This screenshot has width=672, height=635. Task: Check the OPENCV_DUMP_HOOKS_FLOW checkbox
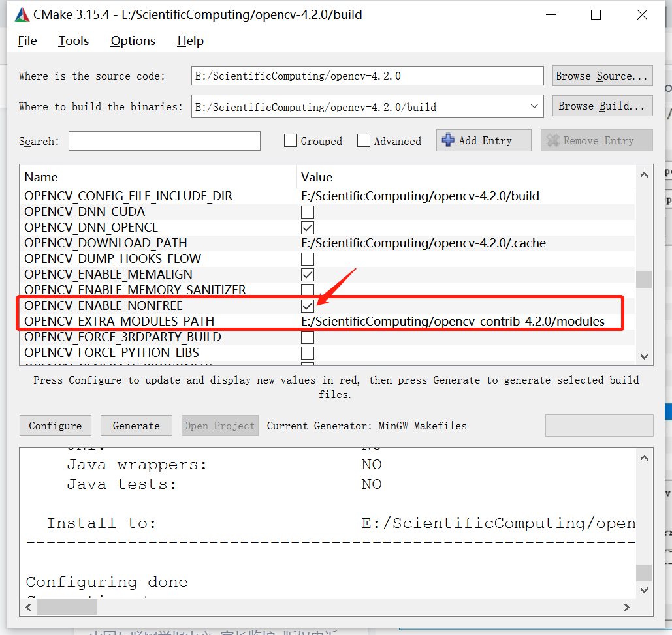308,259
